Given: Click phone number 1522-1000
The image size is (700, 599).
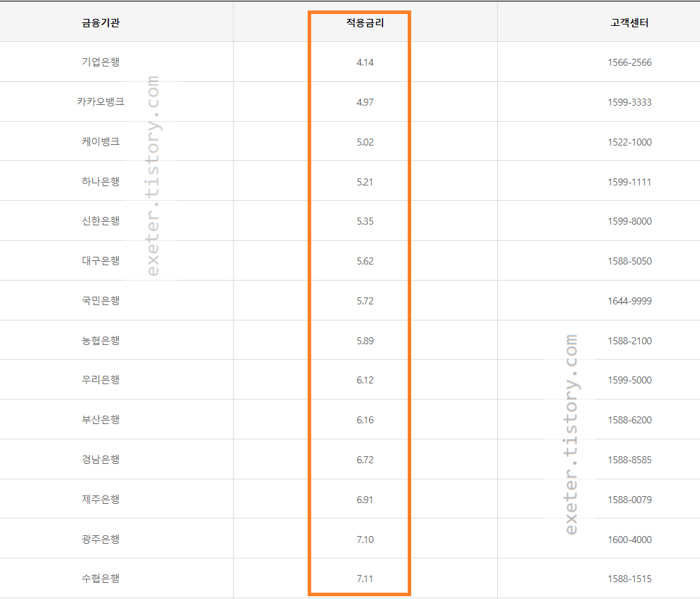Looking at the screenshot, I should click(x=629, y=142).
